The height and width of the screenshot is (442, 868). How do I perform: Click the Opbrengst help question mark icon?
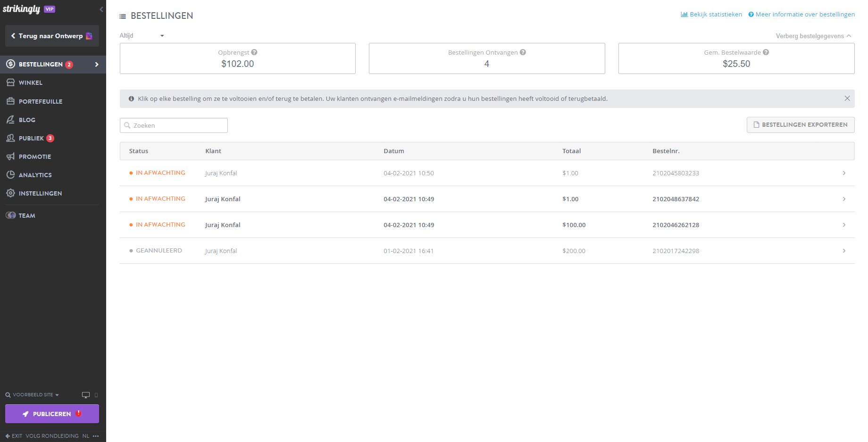(254, 52)
